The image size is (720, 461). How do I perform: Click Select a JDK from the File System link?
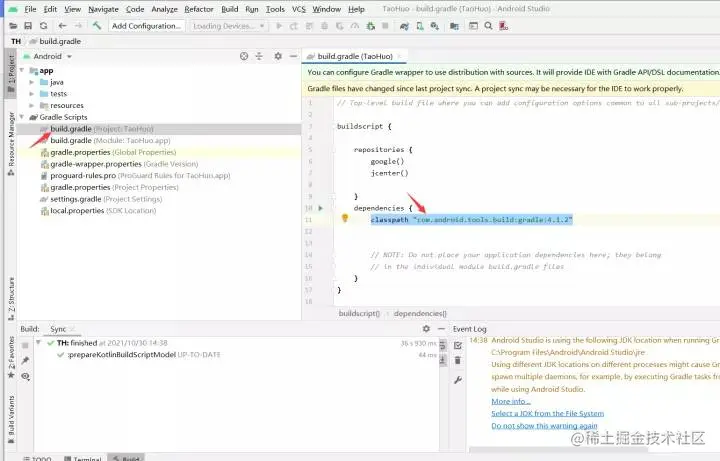547,413
